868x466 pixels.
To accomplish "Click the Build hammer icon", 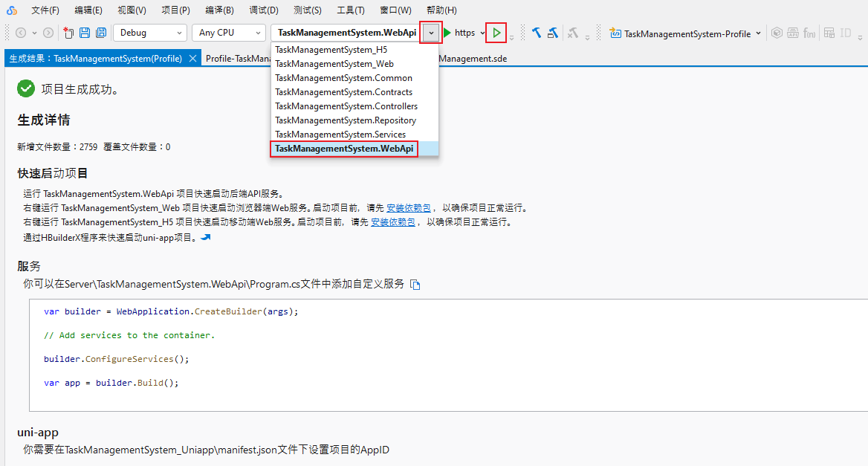I will [536, 33].
